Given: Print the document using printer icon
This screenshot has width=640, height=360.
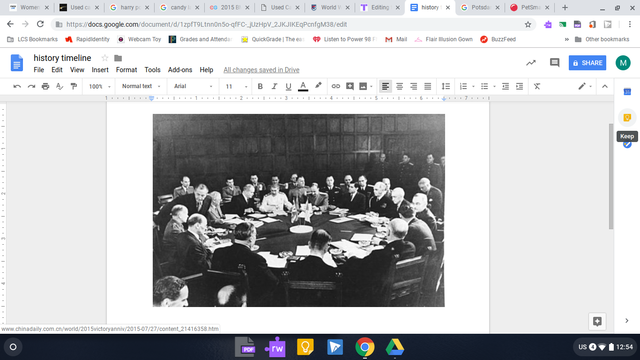Looking at the screenshot, I should (45, 86).
